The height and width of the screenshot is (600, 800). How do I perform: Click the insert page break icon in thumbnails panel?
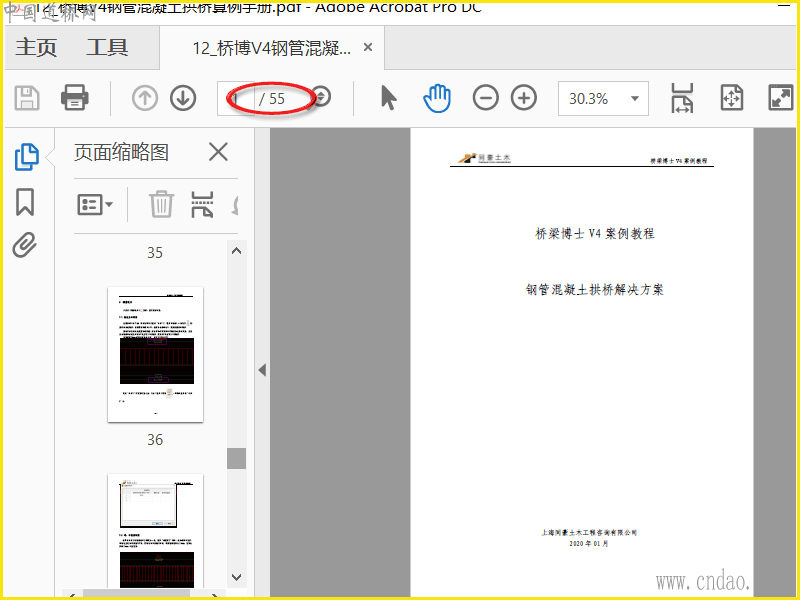pos(202,205)
